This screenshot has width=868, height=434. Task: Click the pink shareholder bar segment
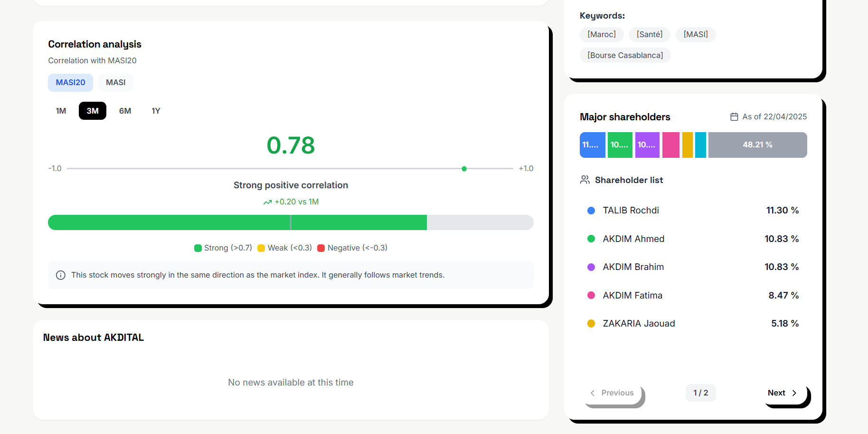(x=671, y=145)
